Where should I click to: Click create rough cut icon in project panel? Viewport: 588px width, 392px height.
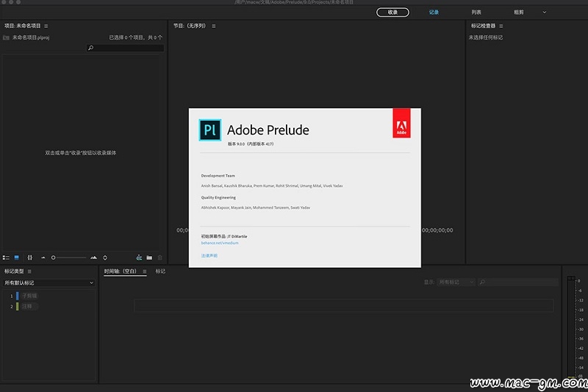tap(139, 257)
